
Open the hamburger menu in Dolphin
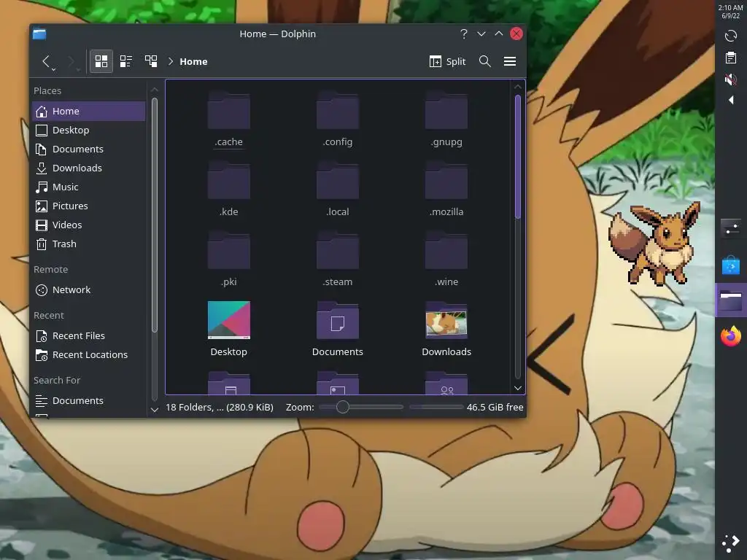tap(510, 61)
